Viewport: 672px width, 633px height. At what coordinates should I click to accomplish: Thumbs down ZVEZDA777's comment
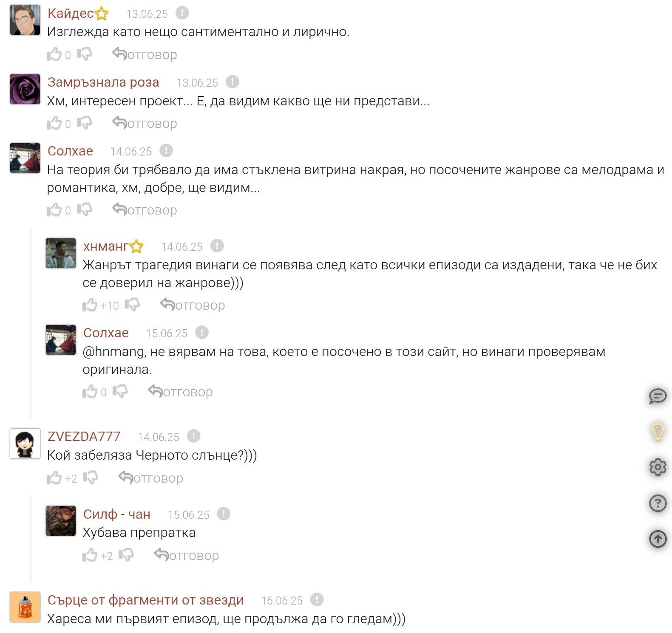[x=91, y=478]
